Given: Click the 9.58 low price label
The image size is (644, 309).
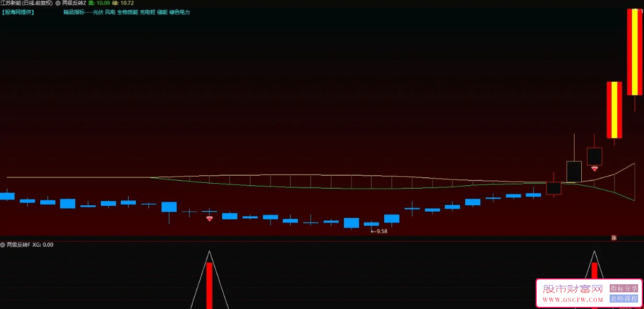Looking at the screenshot, I should [379, 231].
